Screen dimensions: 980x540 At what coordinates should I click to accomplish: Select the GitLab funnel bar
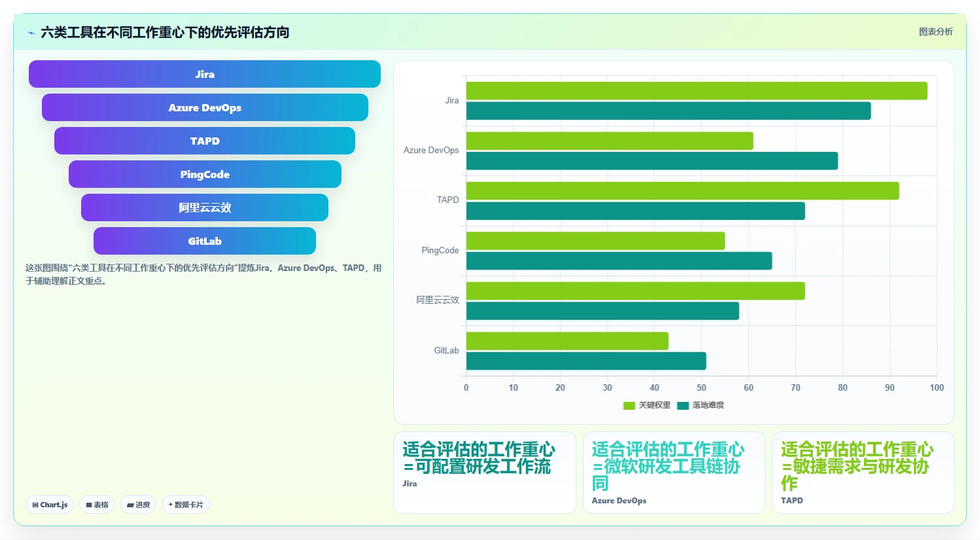coord(205,241)
